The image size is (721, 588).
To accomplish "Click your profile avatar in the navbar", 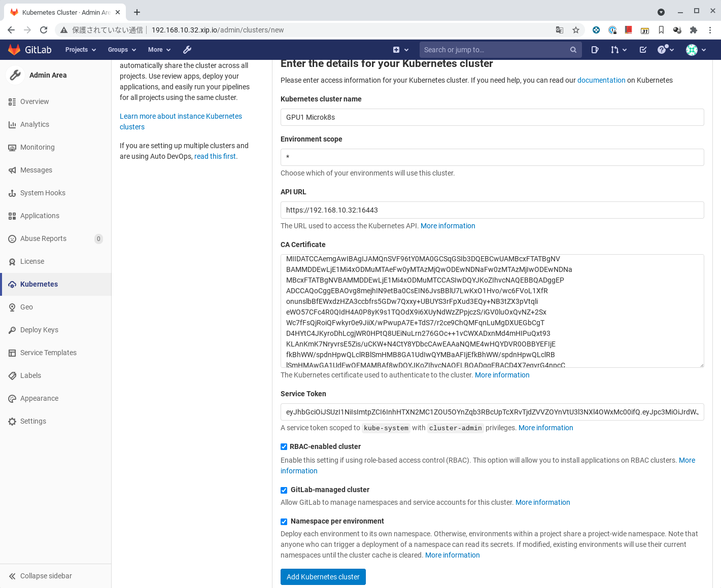I will 692,50.
